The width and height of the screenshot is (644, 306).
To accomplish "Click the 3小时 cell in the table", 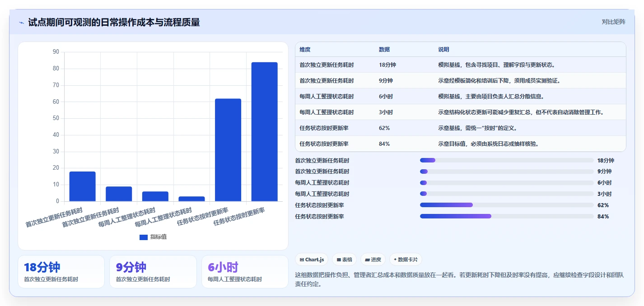I will tap(386, 112).
